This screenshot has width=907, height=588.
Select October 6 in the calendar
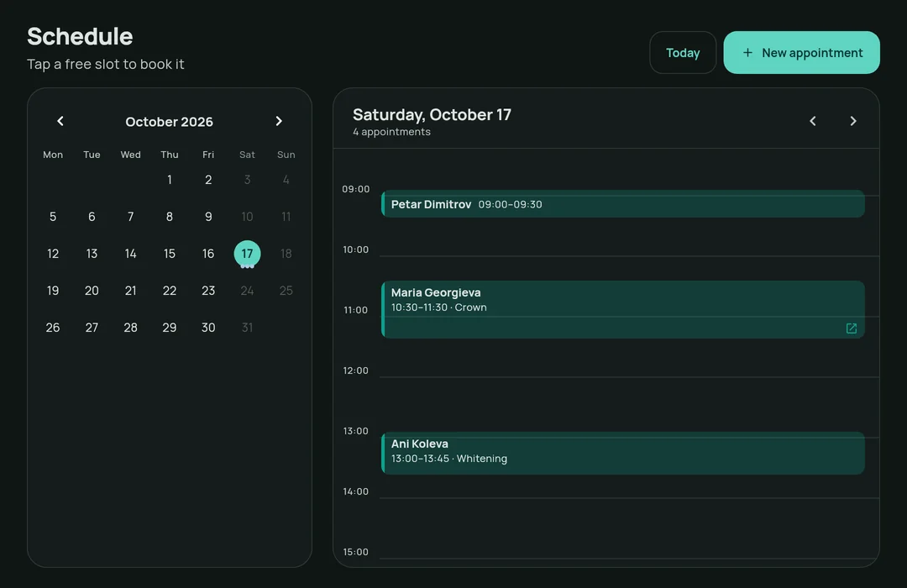(92, 217)
